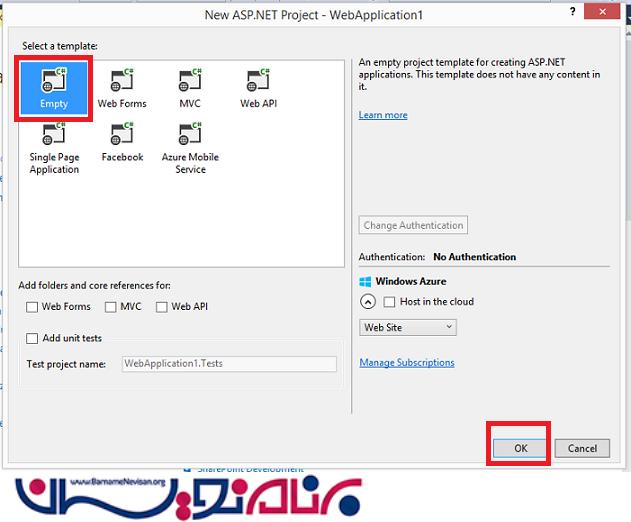This screenshot has width=631, height=522.
Task: Enable the Web Forms core references checkbox
Action: [x=32, y=307]
